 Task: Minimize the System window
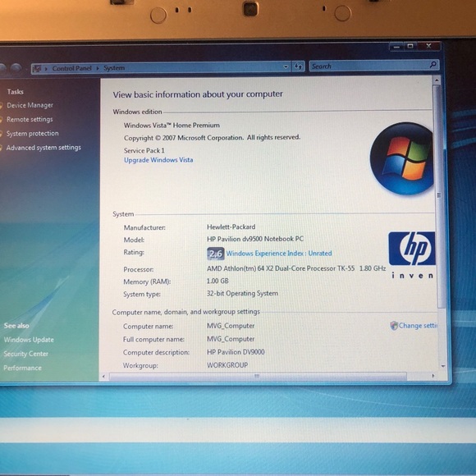[x=396, y=47]
